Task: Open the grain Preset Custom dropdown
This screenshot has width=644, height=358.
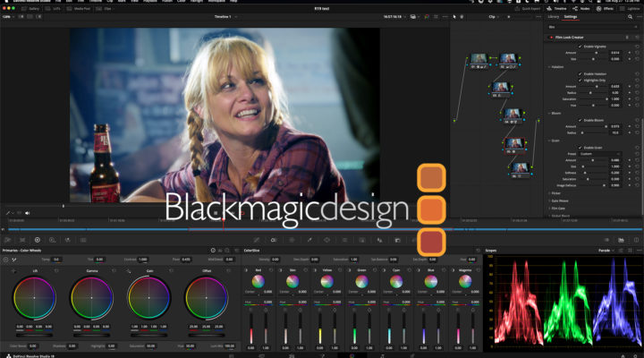Action: [599, 154]
